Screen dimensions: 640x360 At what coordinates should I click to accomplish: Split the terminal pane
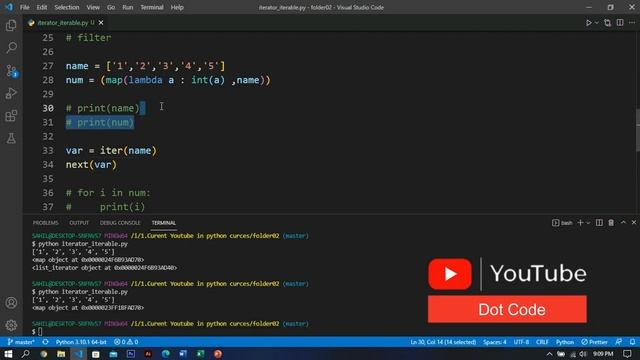(599, 222)
